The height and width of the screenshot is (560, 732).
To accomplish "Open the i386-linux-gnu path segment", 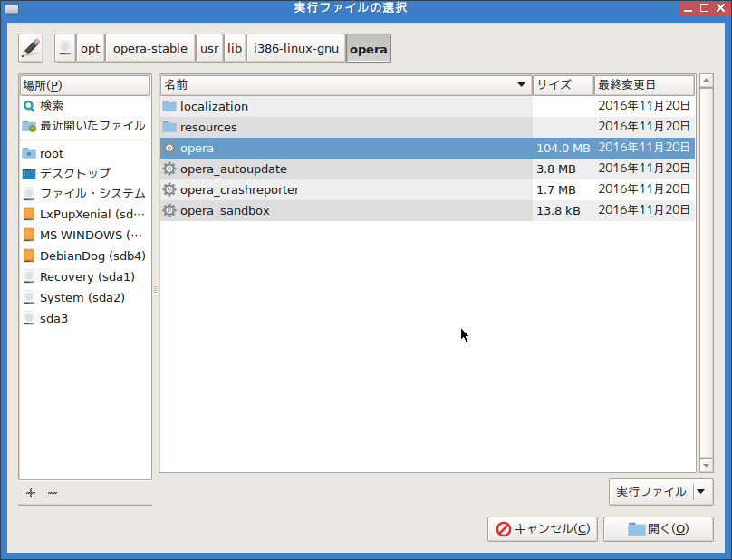I will click(296, 48).
